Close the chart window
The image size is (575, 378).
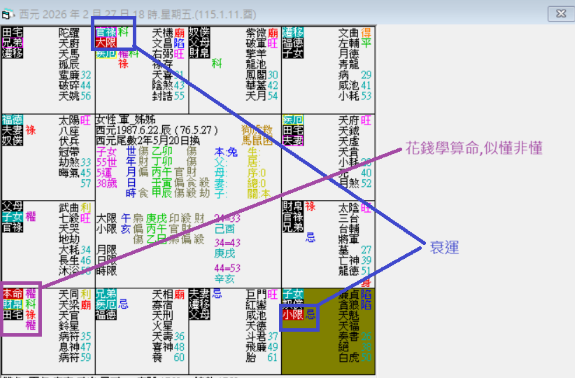561,14
